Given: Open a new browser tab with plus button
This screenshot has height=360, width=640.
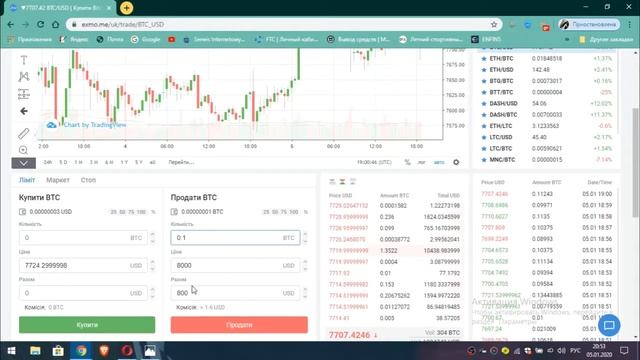Looking at the screenshot, I should coord(127,8).
